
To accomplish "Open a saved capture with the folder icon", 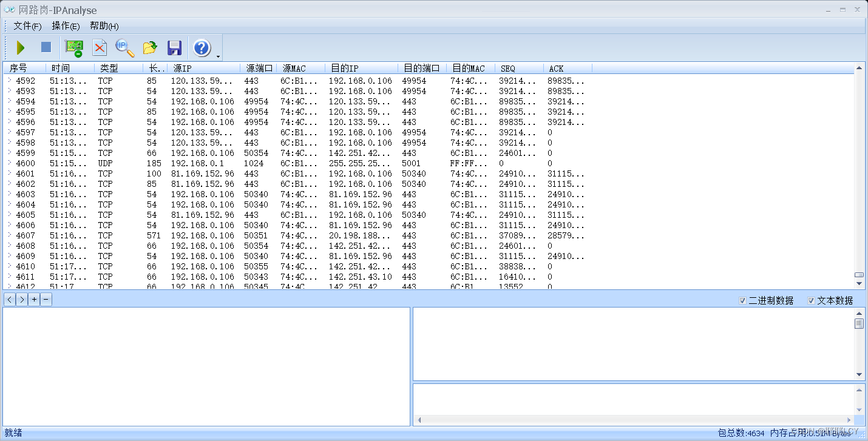I will pyautogui.click(x=150, y=47).
